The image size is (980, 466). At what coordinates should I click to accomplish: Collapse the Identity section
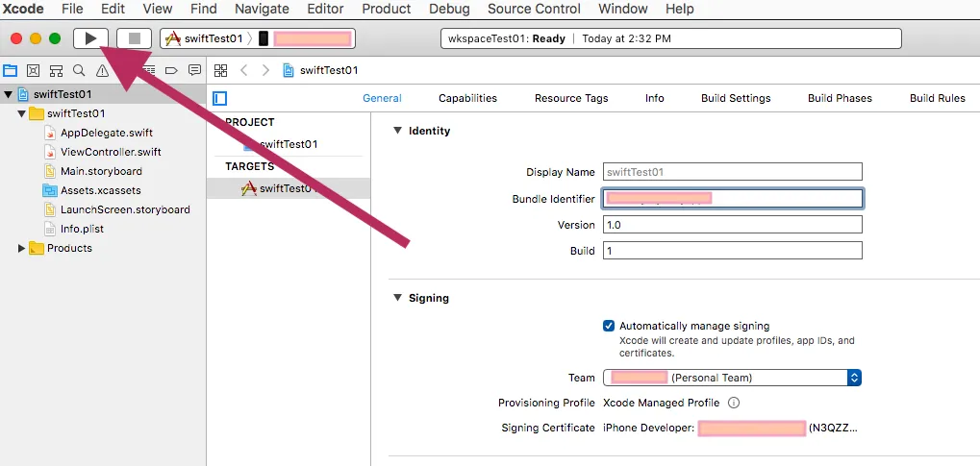tap(397, 131)
